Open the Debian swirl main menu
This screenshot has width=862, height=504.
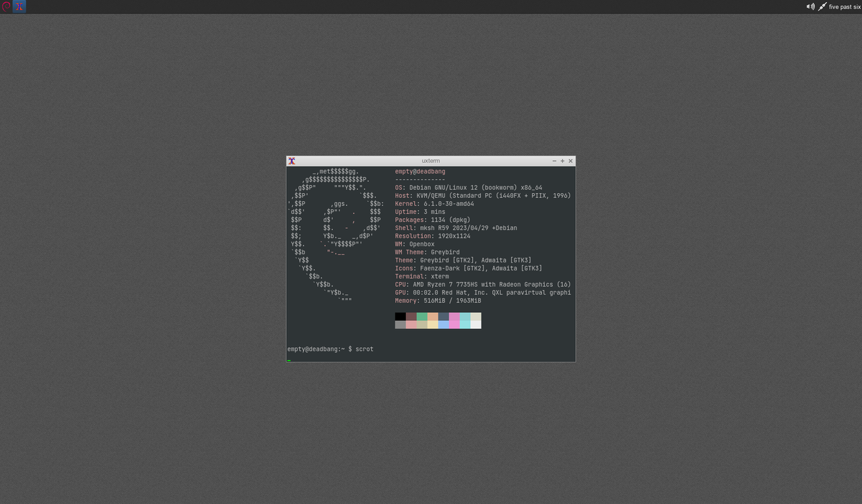pyautogui.click(x=6, y=7)
